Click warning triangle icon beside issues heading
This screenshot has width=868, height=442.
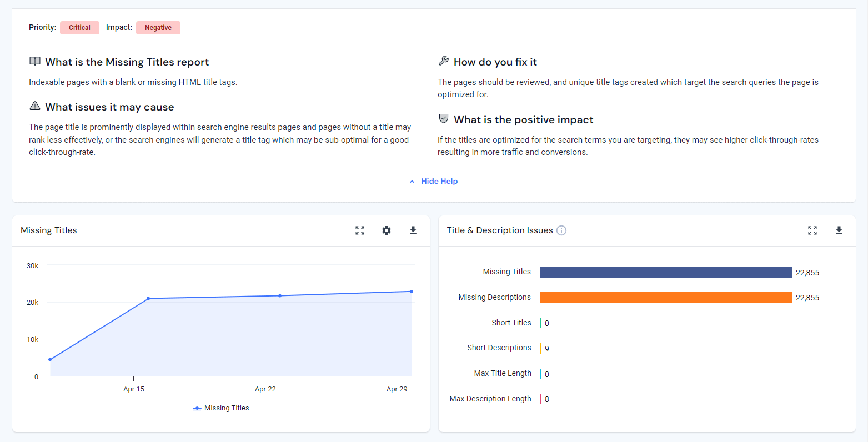tap(35, 106)
